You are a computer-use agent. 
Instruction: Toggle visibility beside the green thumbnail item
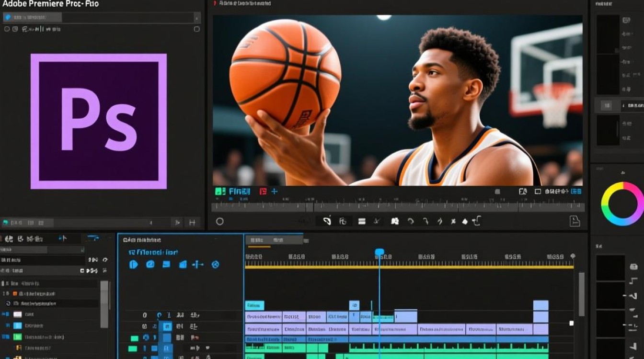click(5, 337)
